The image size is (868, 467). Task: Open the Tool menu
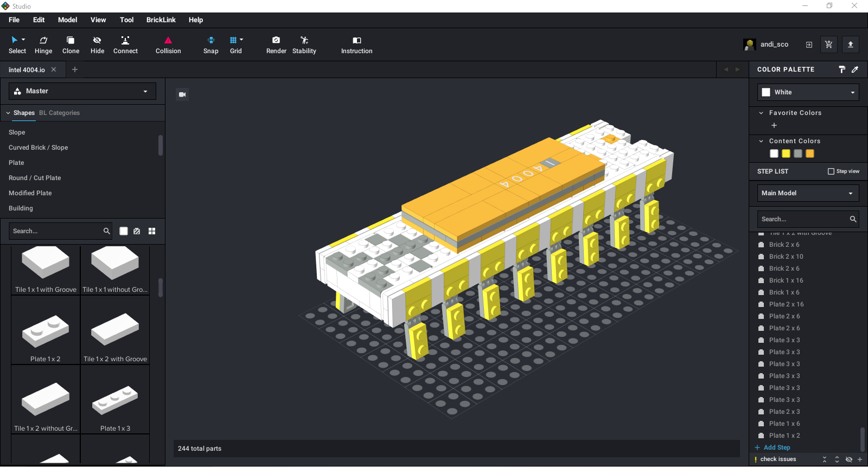(x=126, y=20)
